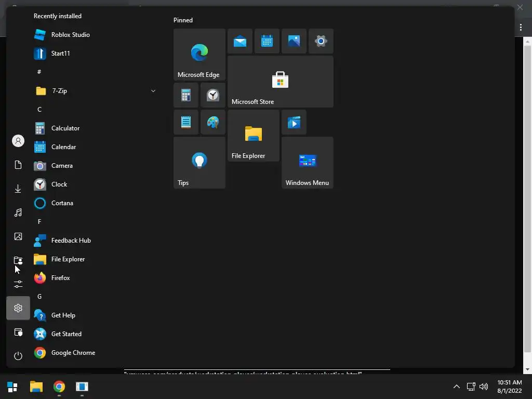The width and height of the screenshot is (532, 399).
Task: Open network status in system tray
Action: 471,387
